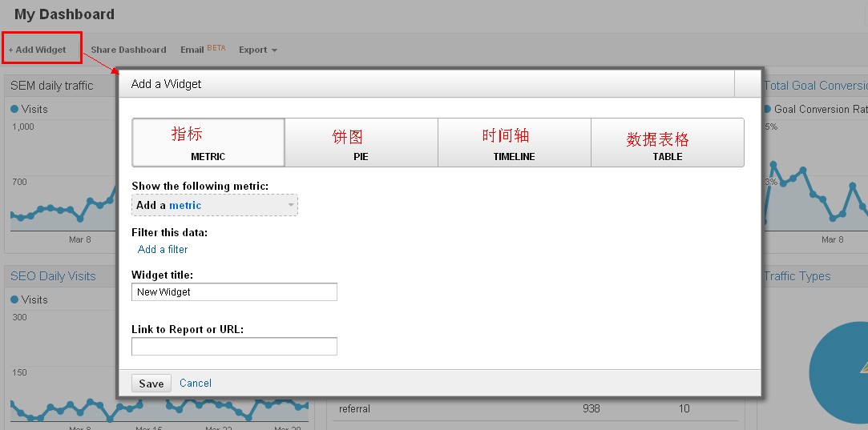The width and height of the screenshot is (868, 430).
Task: Click the 938 value in referral row
Action: point(591,409)
